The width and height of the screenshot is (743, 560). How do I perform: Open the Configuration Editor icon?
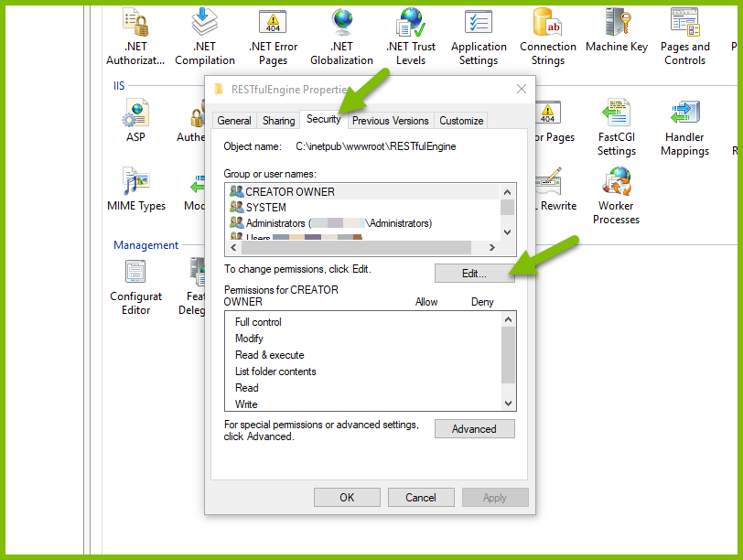point(136,287)
